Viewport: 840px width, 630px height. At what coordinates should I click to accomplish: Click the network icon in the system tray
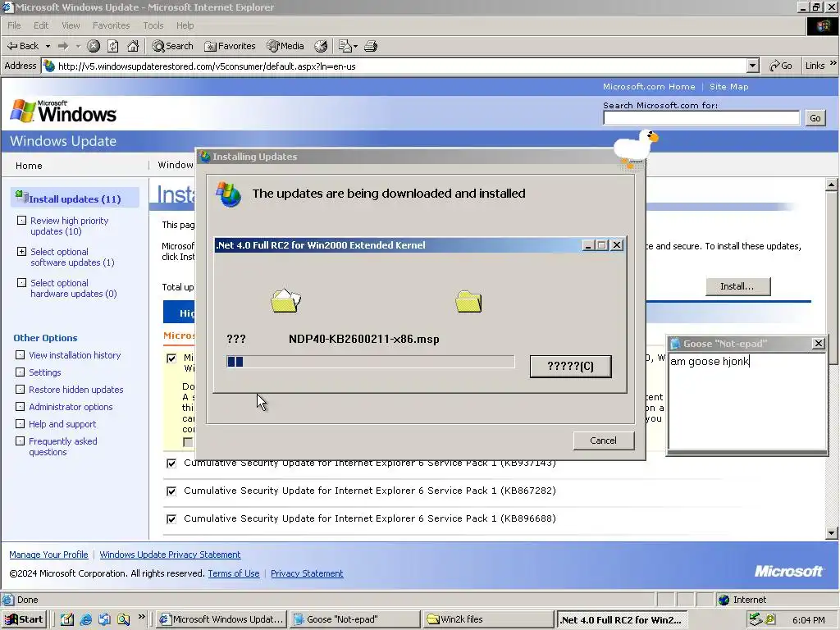pyautogui.click(x=756, y=619)
